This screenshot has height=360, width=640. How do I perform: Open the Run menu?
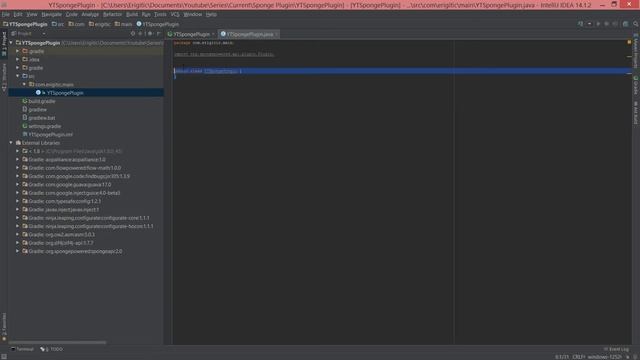pyautogui.click(x=146, y=14)
